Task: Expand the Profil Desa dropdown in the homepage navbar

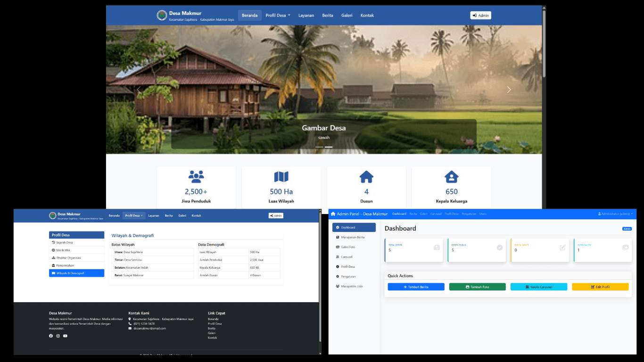Action: coord(278,16)
